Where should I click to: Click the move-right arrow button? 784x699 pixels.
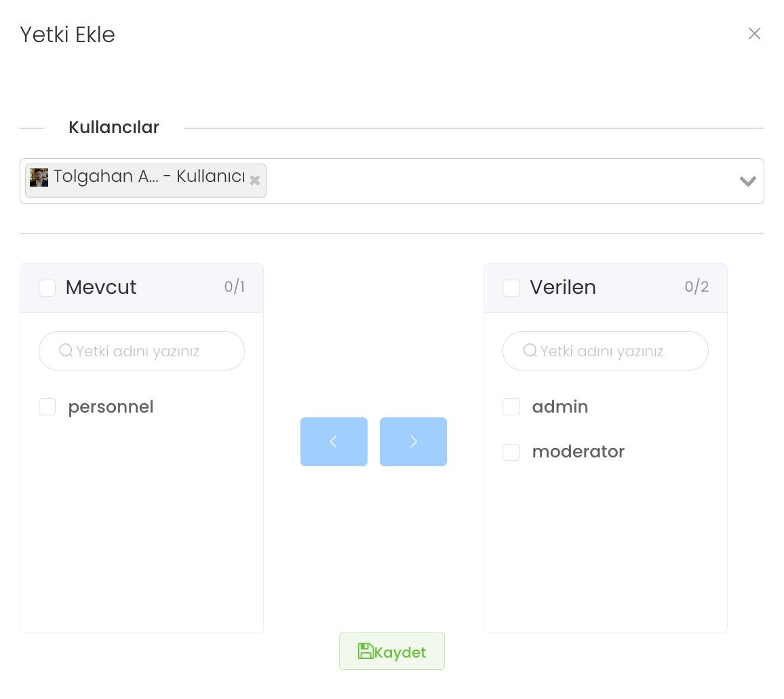(x=413, y=442)
